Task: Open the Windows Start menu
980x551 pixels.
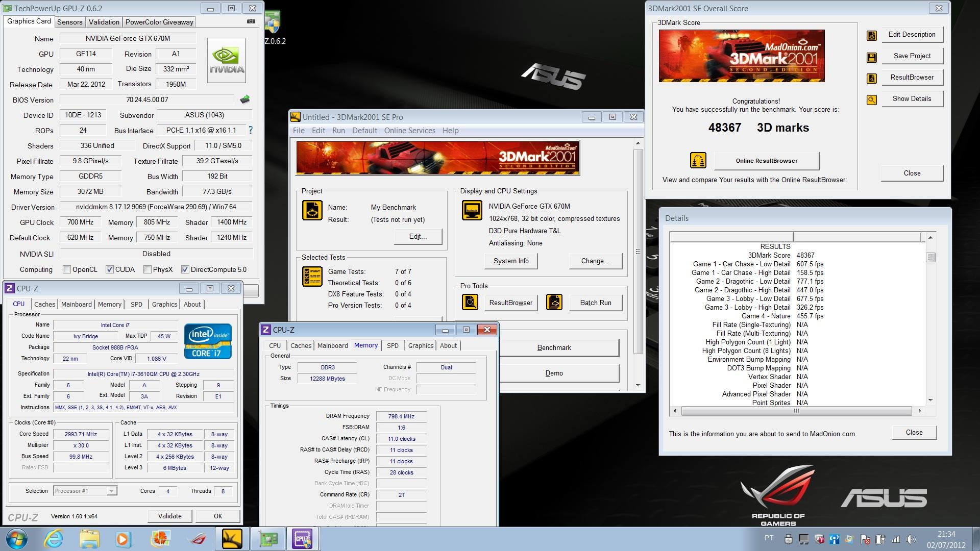Action: tap(16, 539)
